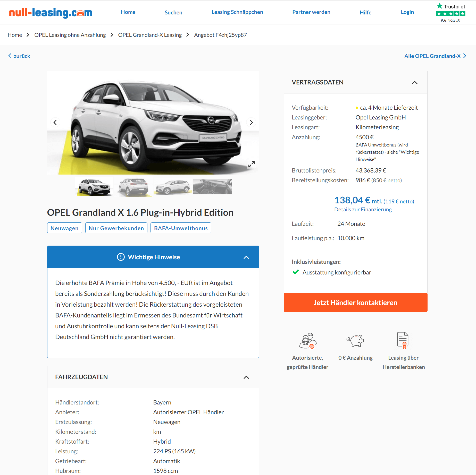Image resolution: width=476 pixels, height=475 pixels.
Task: Collapse the Vertragsdaten panel
Action: (x=414, y=82)
